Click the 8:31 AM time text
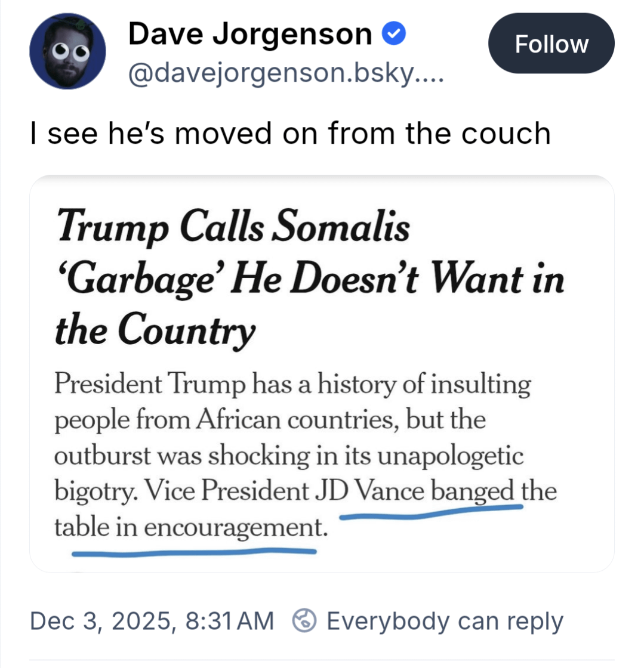 click(x=230, y=621)
